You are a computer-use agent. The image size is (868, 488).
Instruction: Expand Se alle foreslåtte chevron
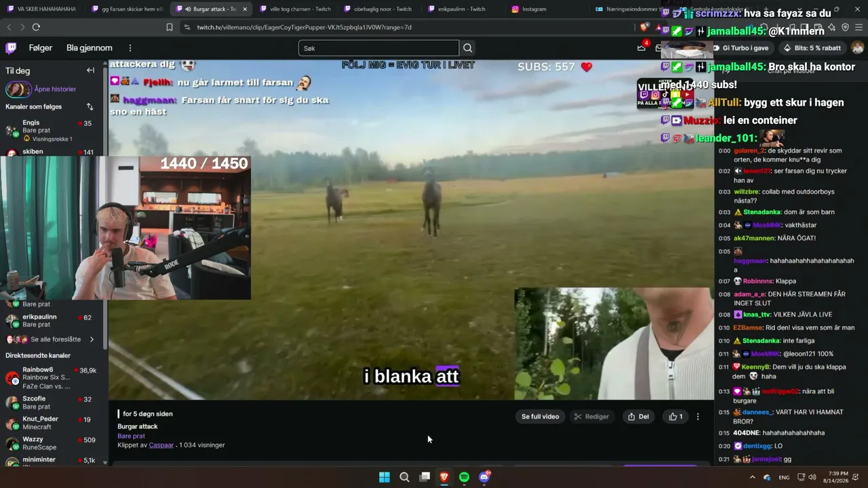92,340
